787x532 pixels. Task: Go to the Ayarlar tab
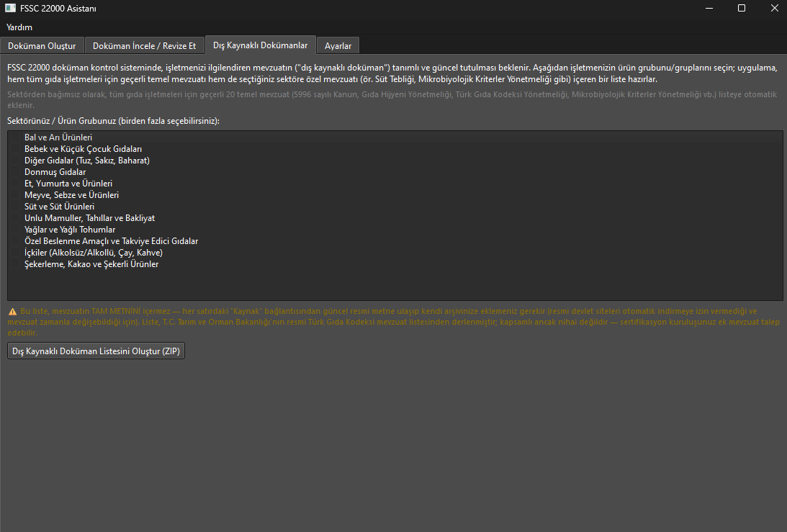338,45
